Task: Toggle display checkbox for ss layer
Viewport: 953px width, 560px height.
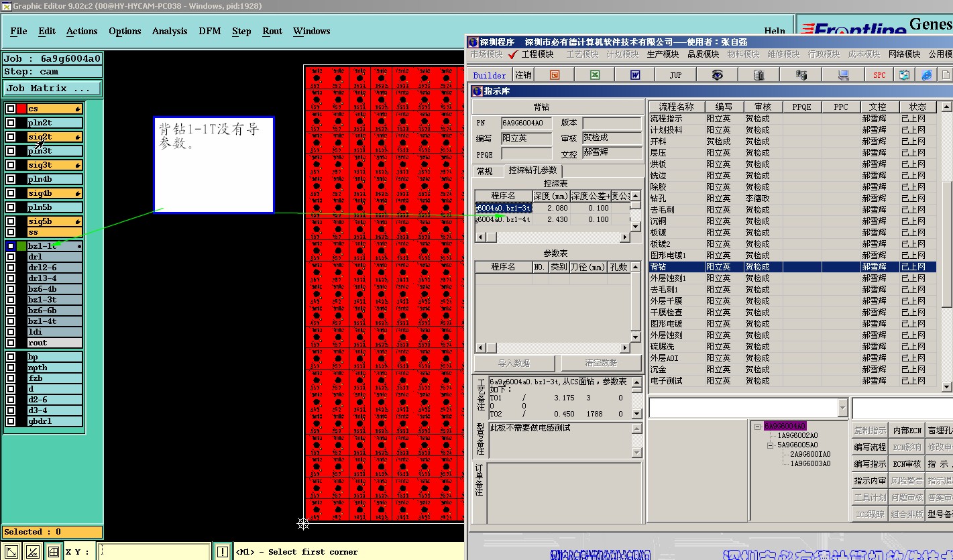Action: tap(11, 232)
